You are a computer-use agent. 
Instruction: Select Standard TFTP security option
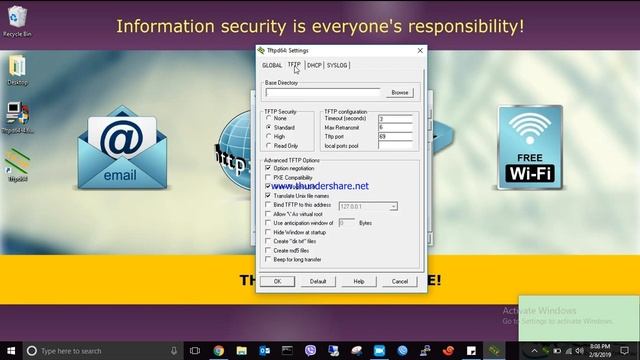tap(269, 127)
